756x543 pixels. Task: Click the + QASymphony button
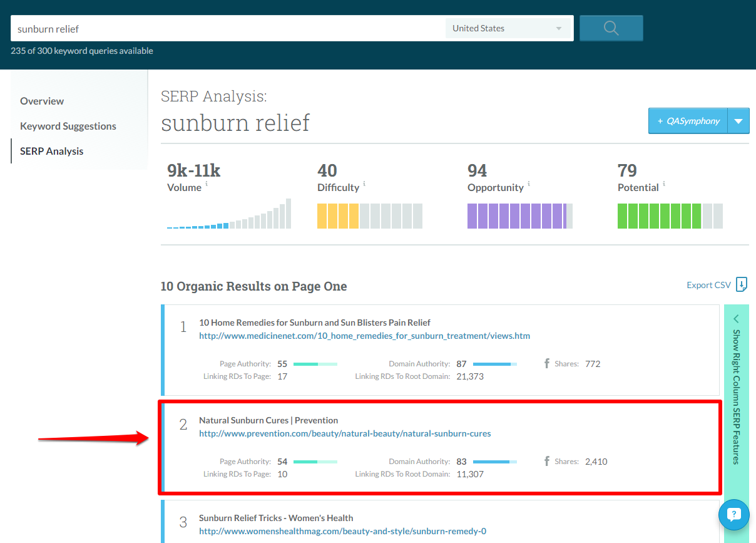[x=687, y=120]
